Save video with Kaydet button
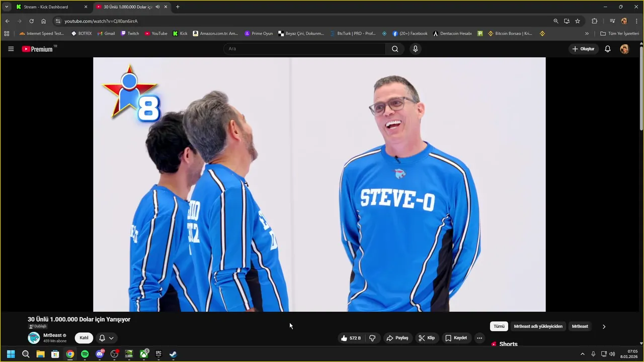This screenshot has height=362, width=644. tap(456, 338)
